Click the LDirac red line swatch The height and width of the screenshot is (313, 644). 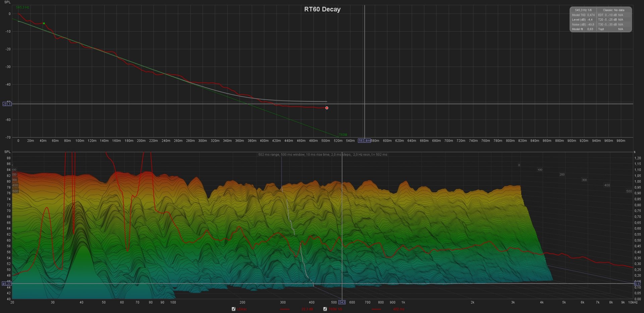[285, 309]
